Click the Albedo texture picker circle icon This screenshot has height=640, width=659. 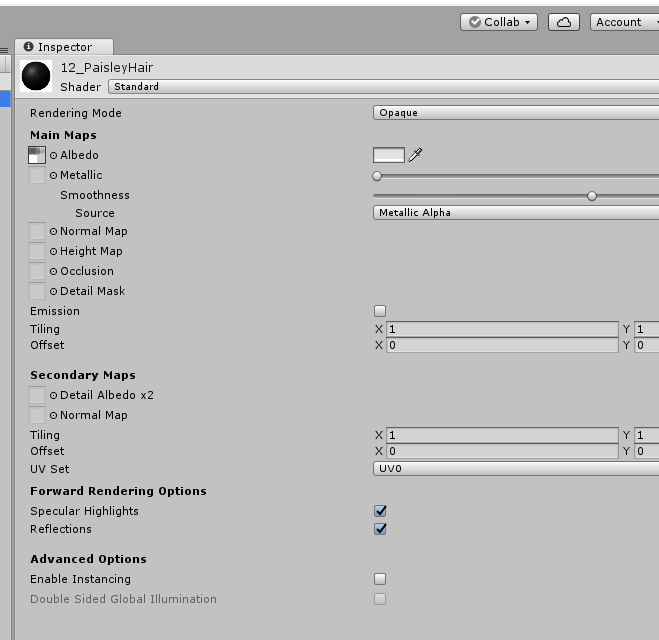(x=53, y=155)
